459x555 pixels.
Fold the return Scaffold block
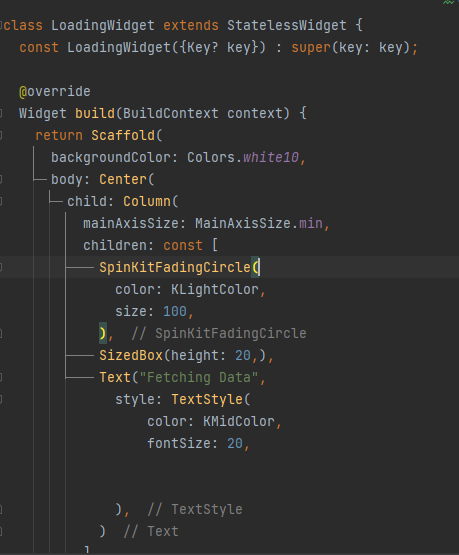click(x=1, y=136)
